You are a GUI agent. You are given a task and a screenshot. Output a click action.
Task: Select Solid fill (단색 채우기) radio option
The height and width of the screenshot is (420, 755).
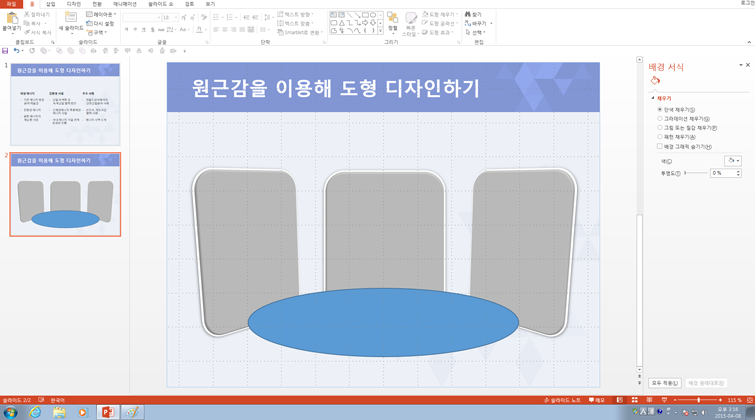tap(660, 110)
